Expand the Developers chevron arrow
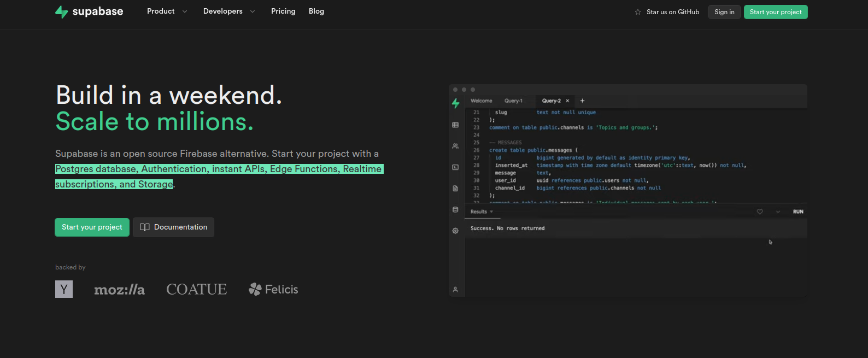The image size is (868, 358). pyautogui.click(x=253, y=11)
